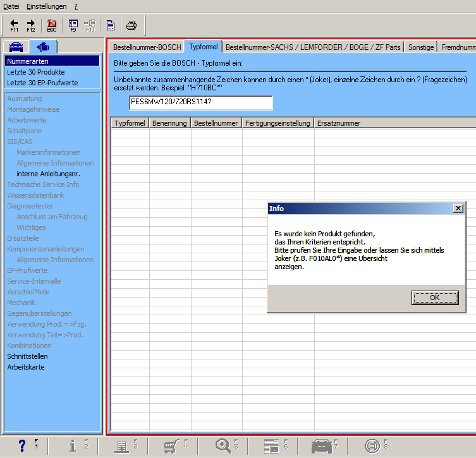476x458 pixels.
Task: Open the F6 document list icon
Action: [272, 446]
